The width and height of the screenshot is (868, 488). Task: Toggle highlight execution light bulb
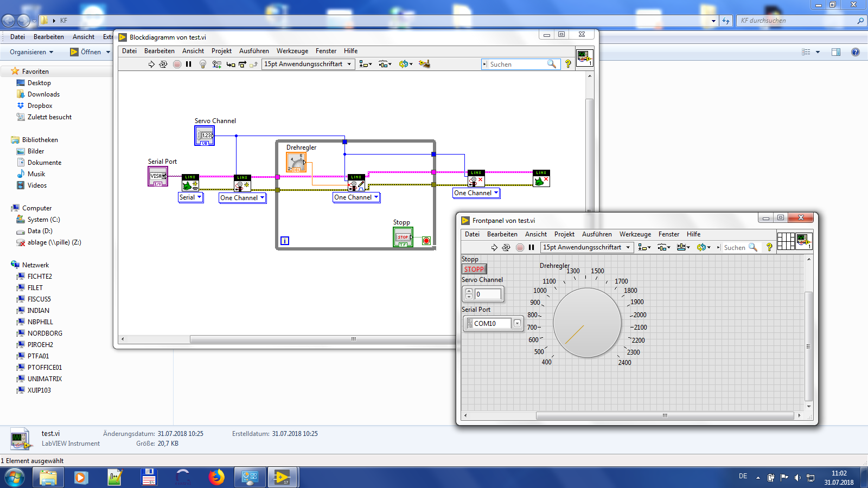(x=203, y=64)
